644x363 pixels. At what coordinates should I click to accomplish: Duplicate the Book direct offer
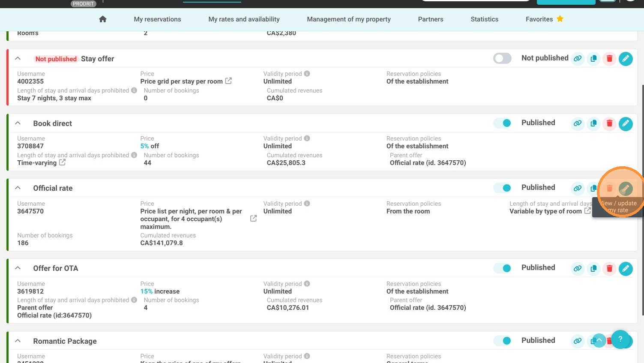tap(593, 123)
